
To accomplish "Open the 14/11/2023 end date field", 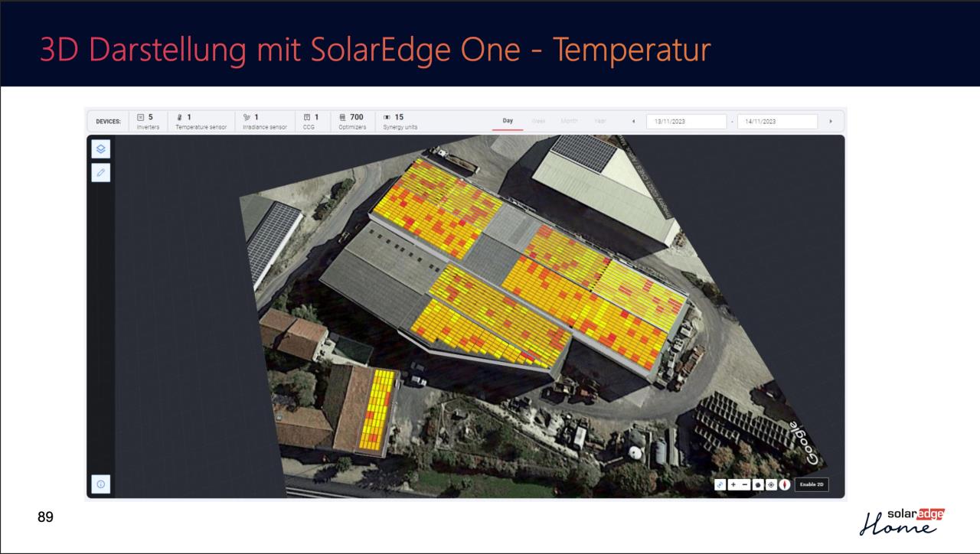I will 777,122.
